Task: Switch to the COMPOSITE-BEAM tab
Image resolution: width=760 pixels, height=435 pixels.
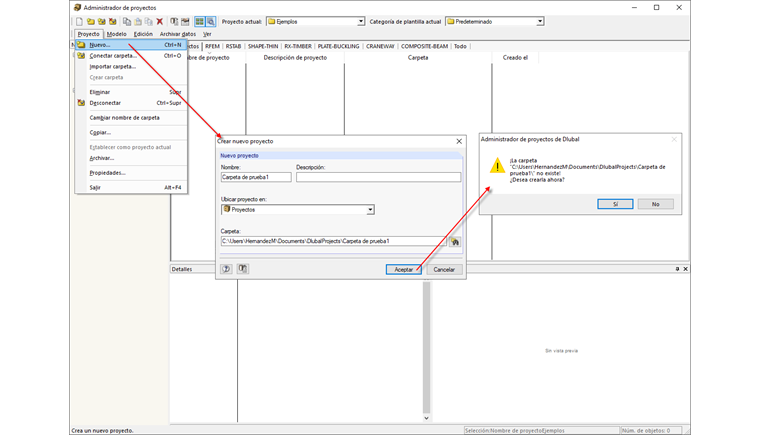Action: [x=424, y=46]
